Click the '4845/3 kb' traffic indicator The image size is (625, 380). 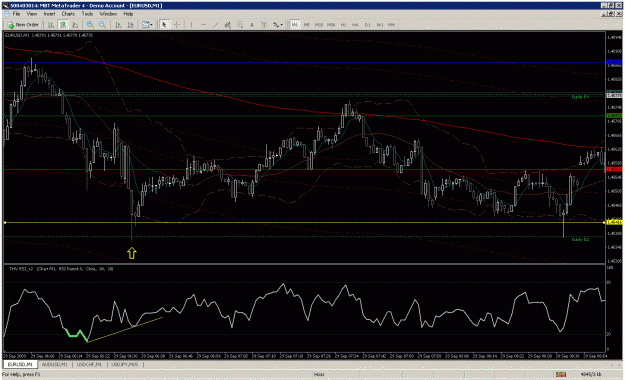point(591,374)
